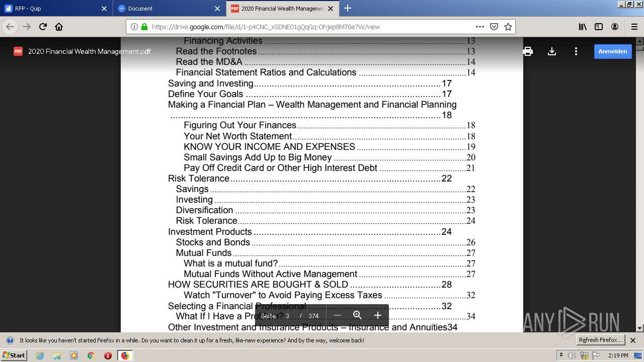This screenshot has height=362, width=644.
Task: Show site information icon in address bar
Action: pyautogui.click(x=134, y=27)
